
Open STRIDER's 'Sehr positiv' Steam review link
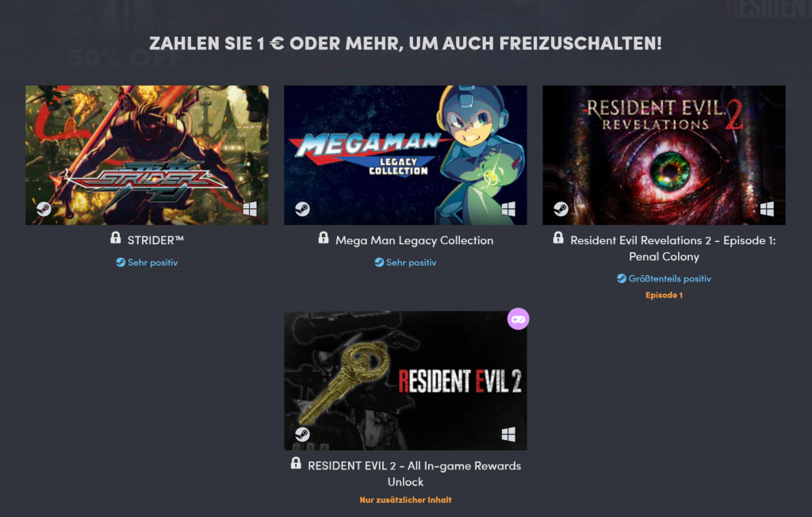tap(147, 262)
